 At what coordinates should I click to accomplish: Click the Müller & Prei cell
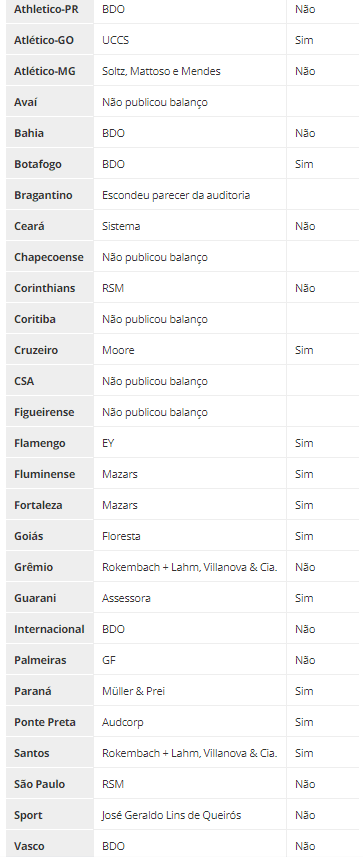[x=190, y=691]
